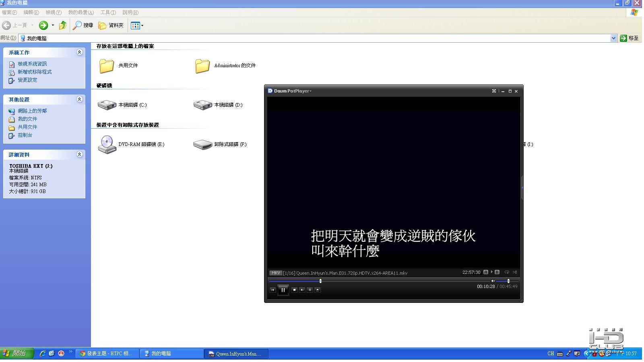Click the 移至 Go button

point(630,38)
